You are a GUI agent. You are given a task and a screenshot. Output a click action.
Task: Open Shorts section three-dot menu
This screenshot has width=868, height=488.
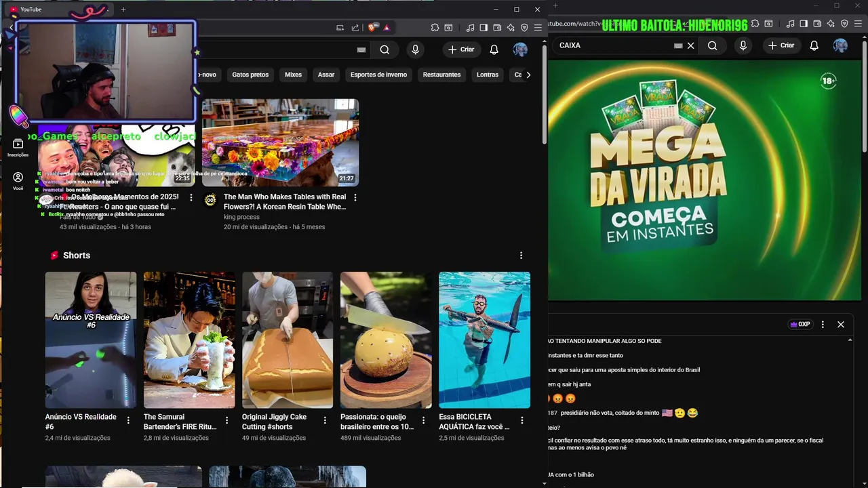(x=521, y=256)
